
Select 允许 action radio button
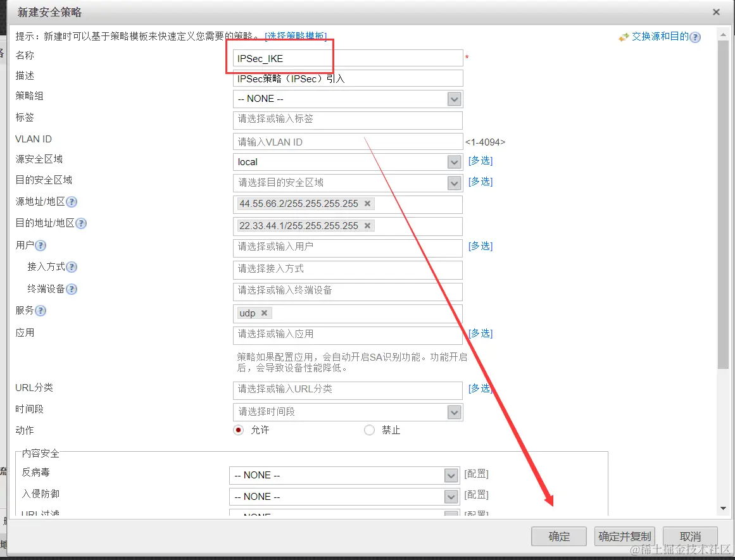239,430
